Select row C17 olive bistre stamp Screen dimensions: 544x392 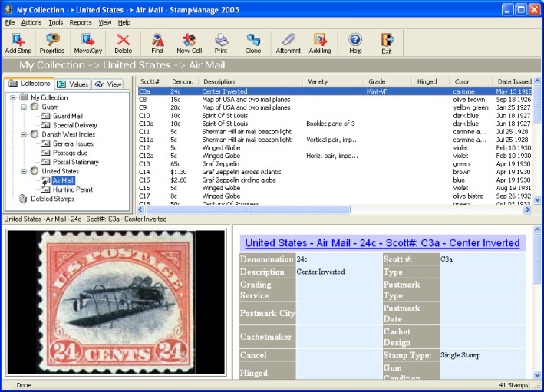[335, 196]
